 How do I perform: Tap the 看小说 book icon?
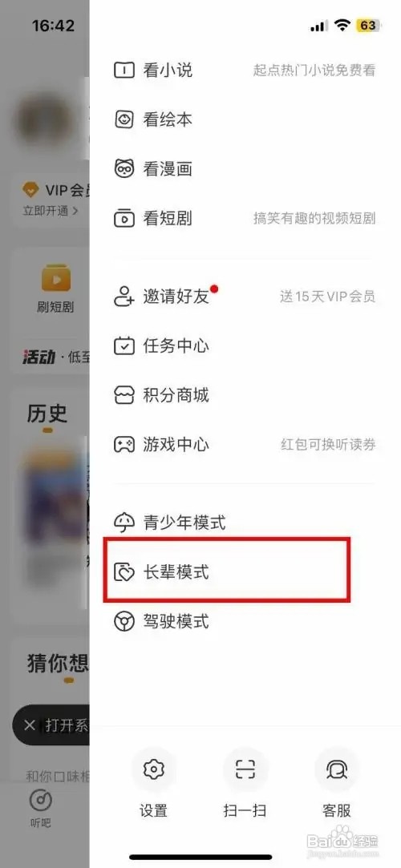[124, 71]
